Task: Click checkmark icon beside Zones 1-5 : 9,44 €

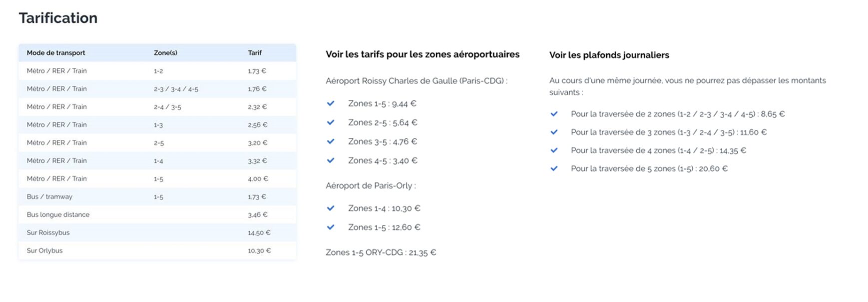Action: [331, 103]
